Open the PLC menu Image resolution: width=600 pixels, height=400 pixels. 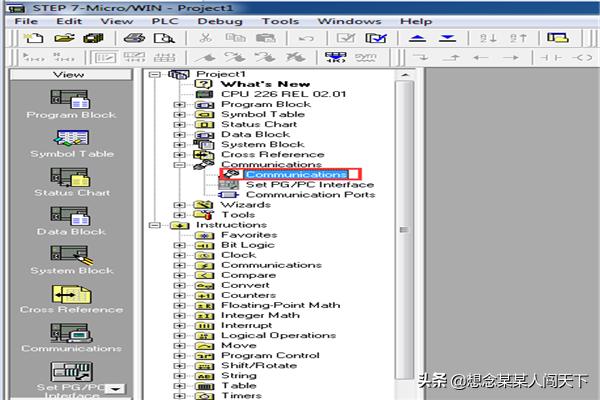165,21
